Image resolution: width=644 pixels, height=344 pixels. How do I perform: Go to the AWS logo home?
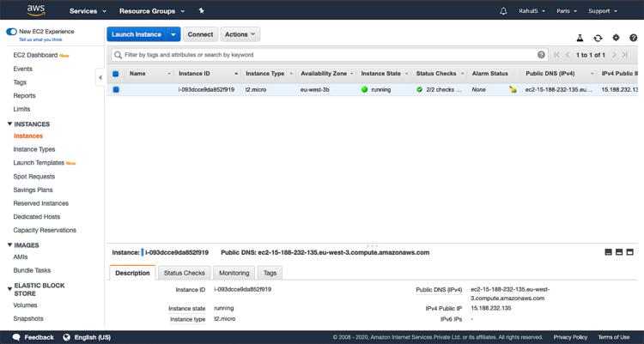click(35, 10)
